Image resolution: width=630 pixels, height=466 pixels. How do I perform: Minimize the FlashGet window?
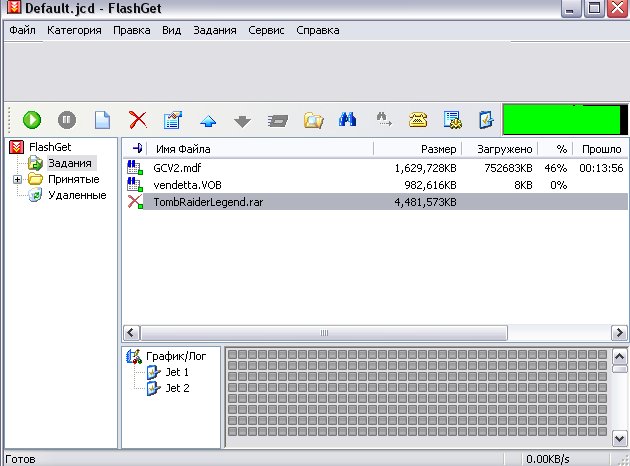(x=571, y=8)
